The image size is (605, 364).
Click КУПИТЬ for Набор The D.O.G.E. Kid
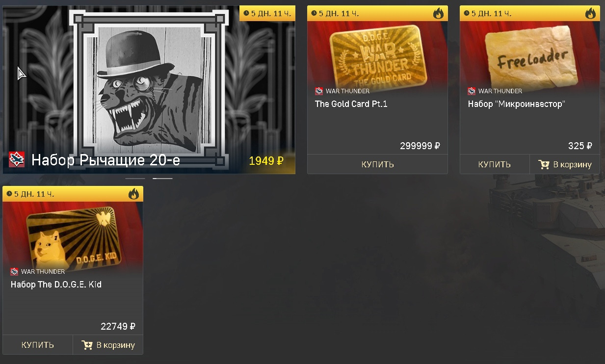(x=38, y=345)
